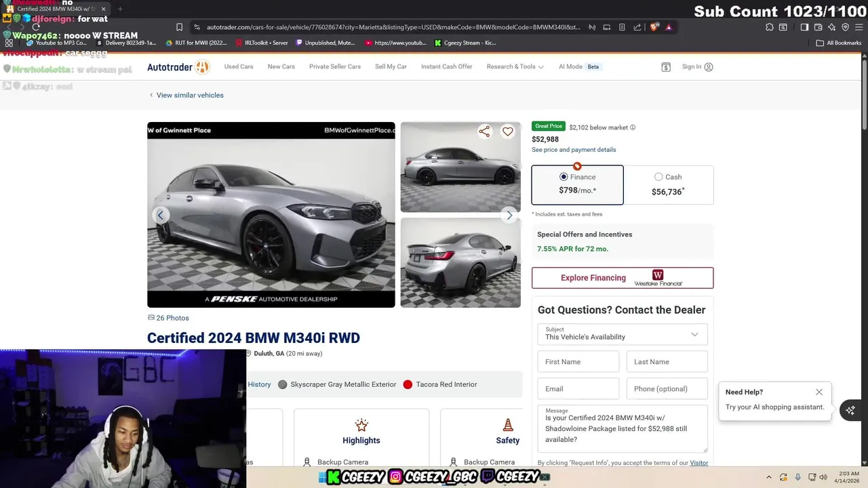Open the Brave shields icon

pyautogui.click(x=654, y=27)
